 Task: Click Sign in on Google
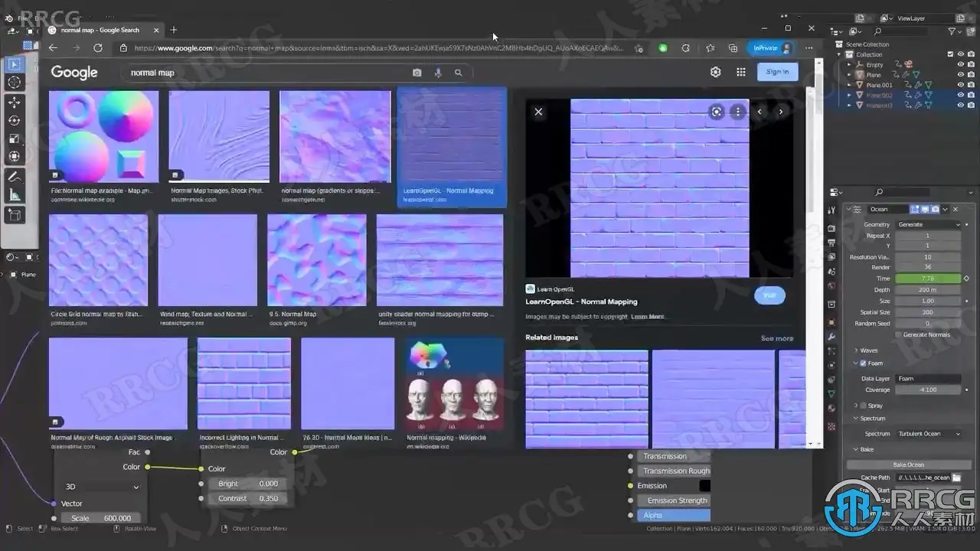tap(777, 72)
